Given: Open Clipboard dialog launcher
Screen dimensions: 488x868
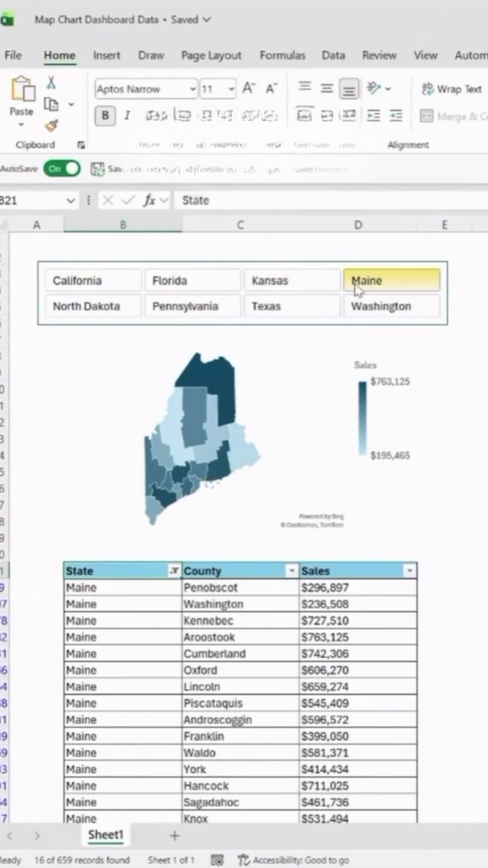Looking at the screenshot, I should pyautogui.click(x=81, y=145).
